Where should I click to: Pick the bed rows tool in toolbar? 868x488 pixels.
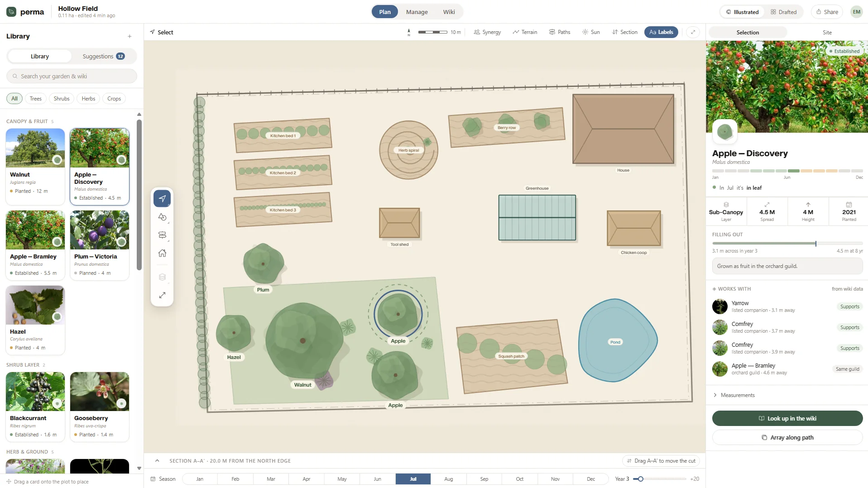click(162, 235)
